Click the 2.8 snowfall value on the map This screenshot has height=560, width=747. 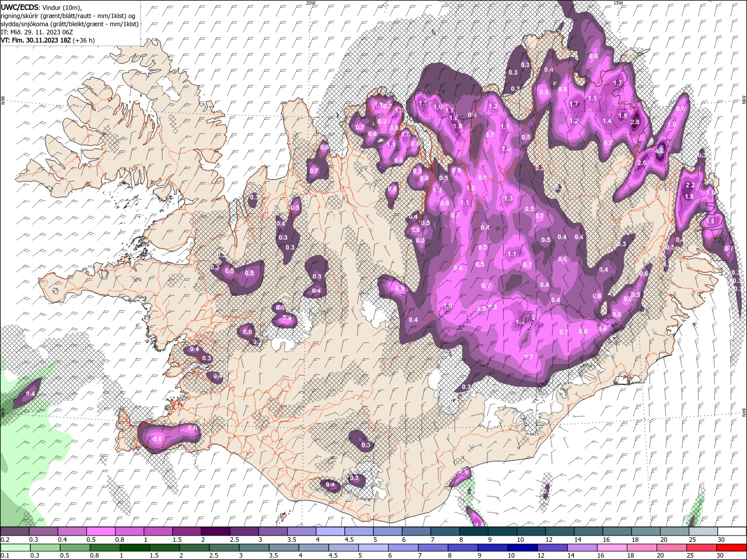pyautogui.click(x=636, y=122)
